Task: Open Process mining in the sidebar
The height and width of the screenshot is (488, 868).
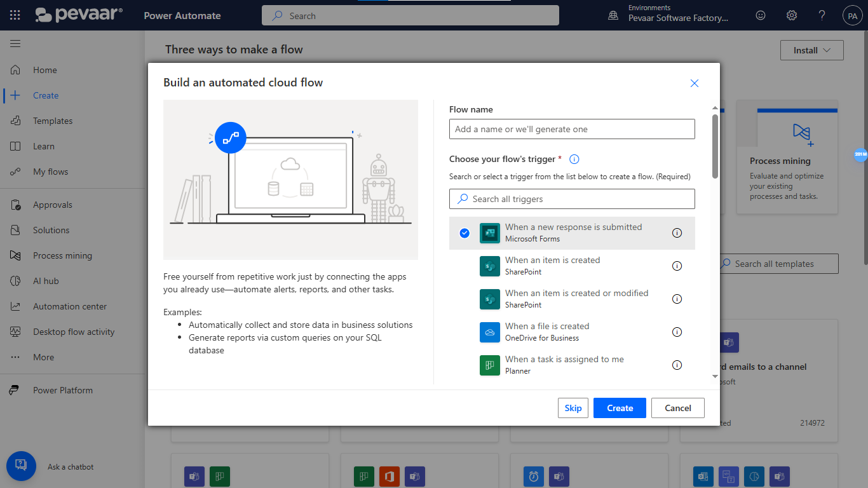Action: (x=62, y=255)
